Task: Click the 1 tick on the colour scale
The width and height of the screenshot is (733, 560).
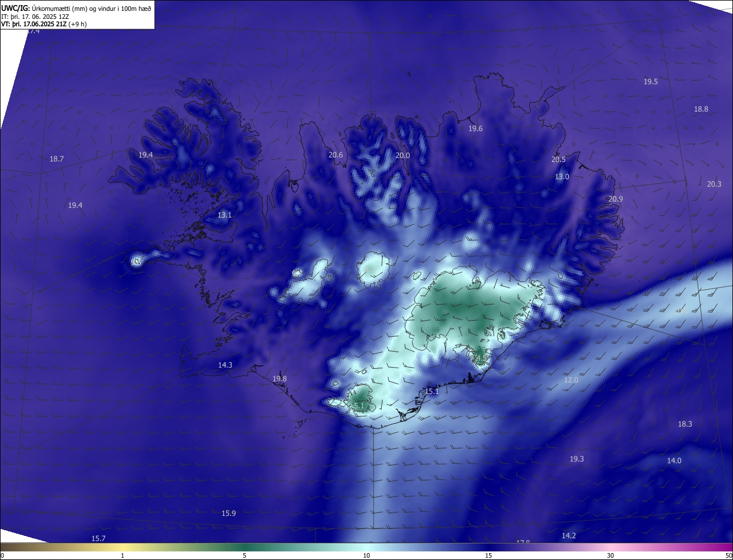Action: 123,555
